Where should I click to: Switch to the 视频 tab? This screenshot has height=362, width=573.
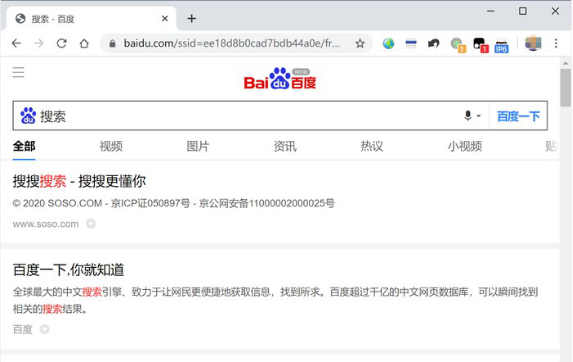pyautogui.click(x=111, y=146)
